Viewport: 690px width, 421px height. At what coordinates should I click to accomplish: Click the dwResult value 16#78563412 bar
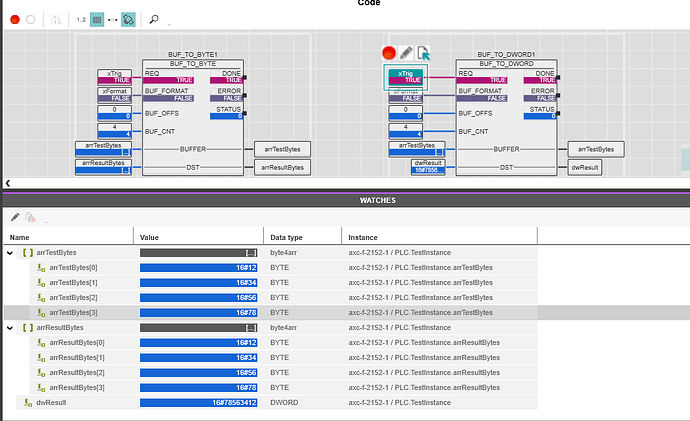[x=200, y=402]
